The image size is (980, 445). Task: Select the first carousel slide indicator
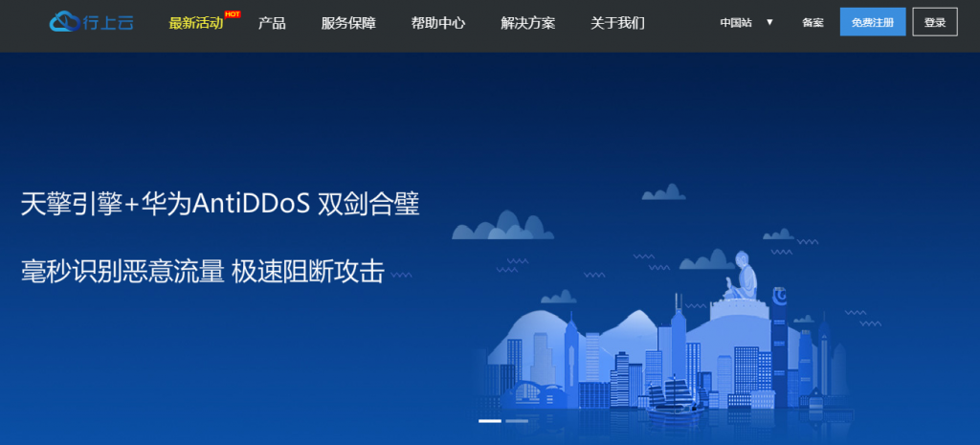[x=490, y=421]
